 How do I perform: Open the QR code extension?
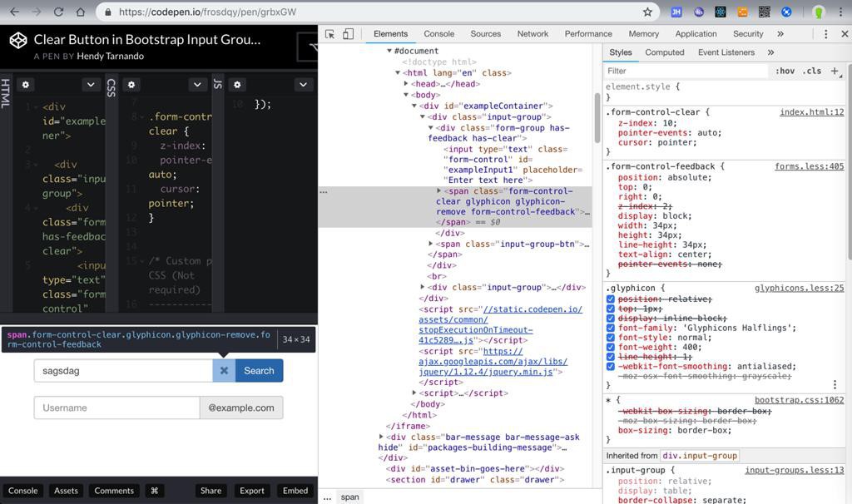coord(764,12)
